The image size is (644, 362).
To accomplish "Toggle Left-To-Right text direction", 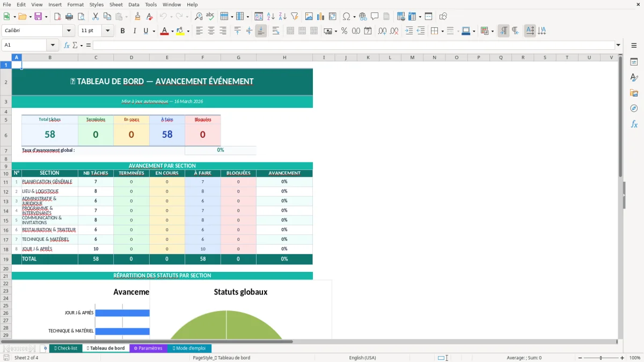I will (x=503, y=31).
